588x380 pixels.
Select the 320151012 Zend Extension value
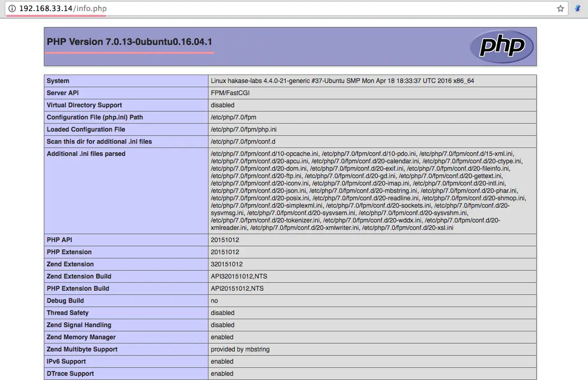tap(226, 264)
